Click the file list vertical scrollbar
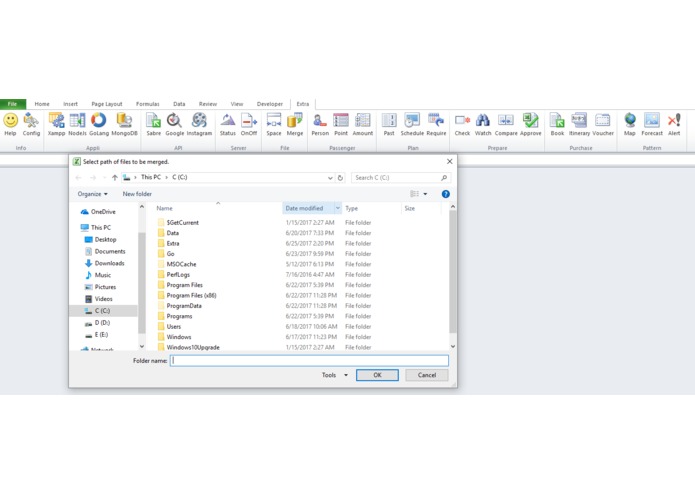 453,270
